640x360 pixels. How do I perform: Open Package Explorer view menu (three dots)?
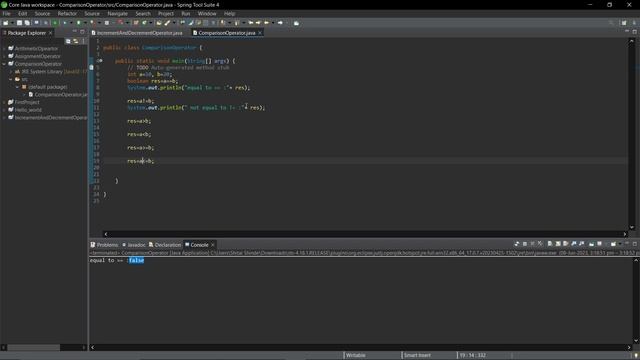(84, 41)
